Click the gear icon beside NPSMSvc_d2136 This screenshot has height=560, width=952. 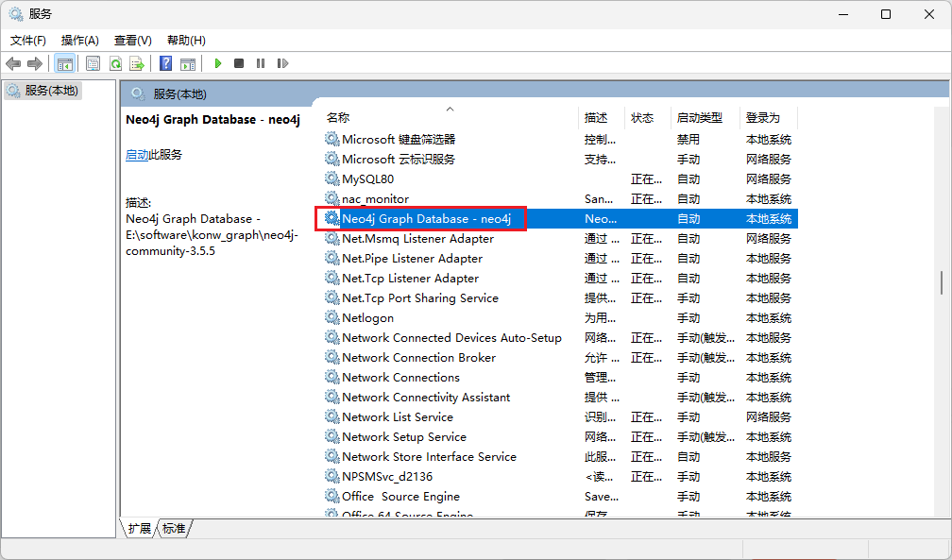pos(332,476)
